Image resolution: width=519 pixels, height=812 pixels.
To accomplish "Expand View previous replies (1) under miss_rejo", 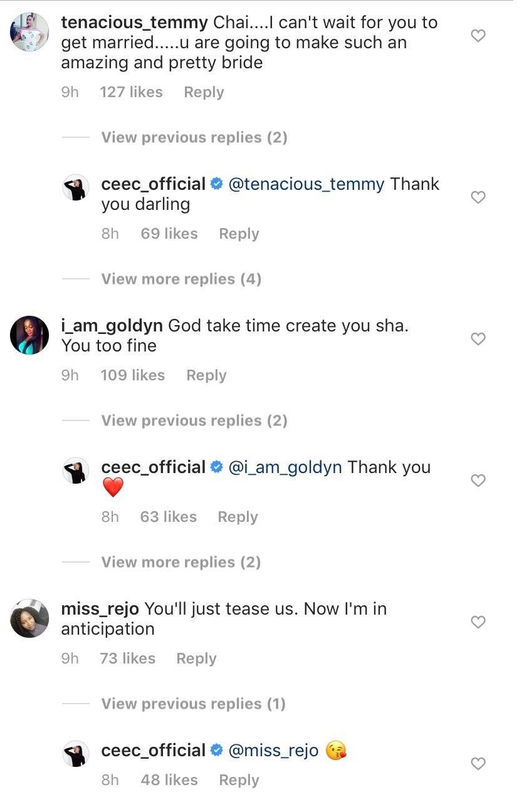I will [193, 704].
